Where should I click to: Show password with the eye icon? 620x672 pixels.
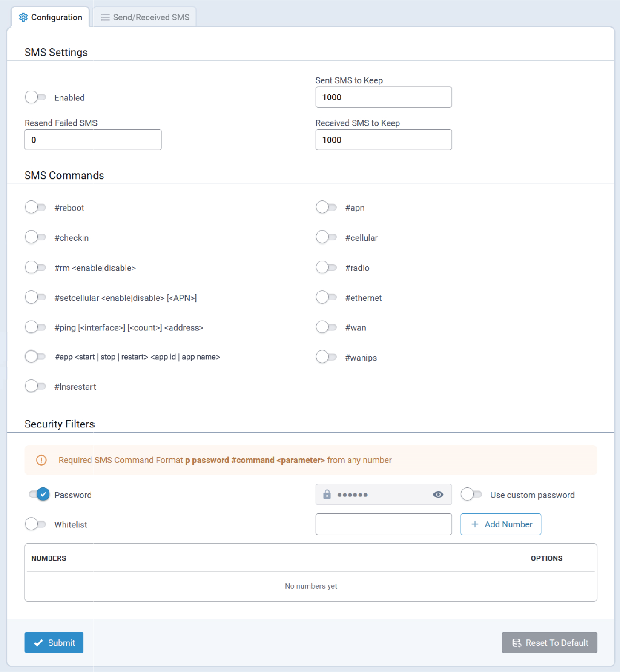(438, 494)
